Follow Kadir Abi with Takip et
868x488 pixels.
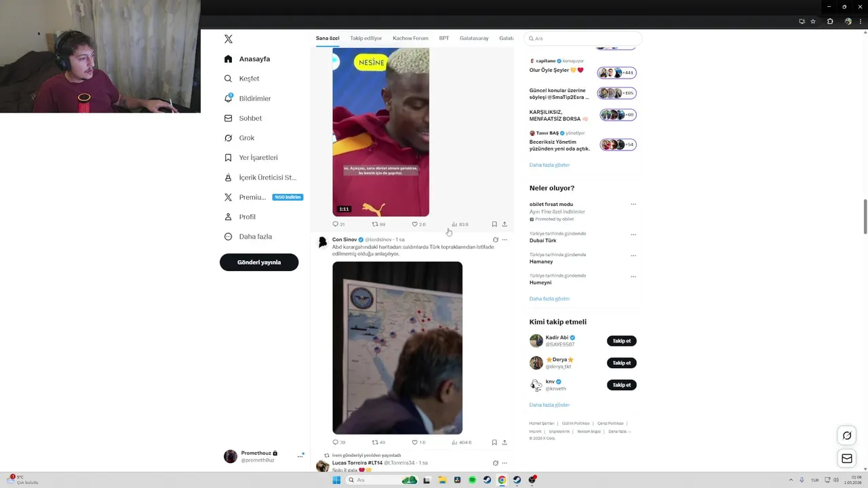[621, 341]
